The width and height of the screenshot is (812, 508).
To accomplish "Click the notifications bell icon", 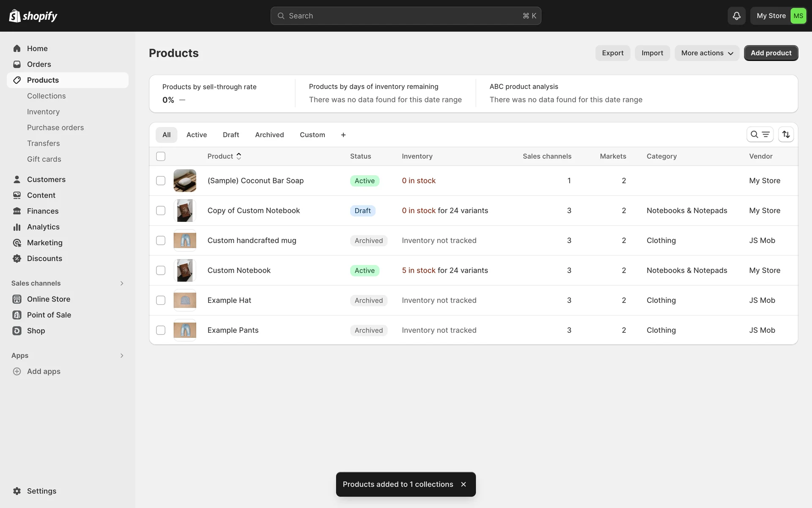I will [x=736, y=16].
